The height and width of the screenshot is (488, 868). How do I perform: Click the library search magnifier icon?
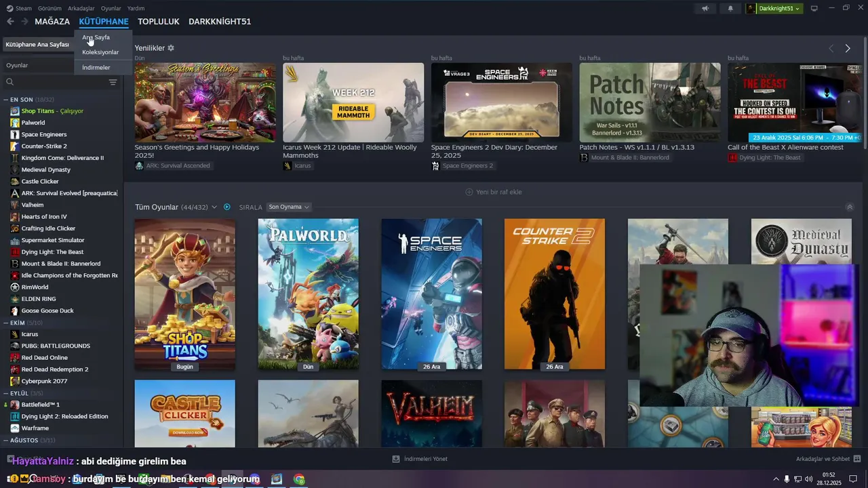tap(10, 82)
